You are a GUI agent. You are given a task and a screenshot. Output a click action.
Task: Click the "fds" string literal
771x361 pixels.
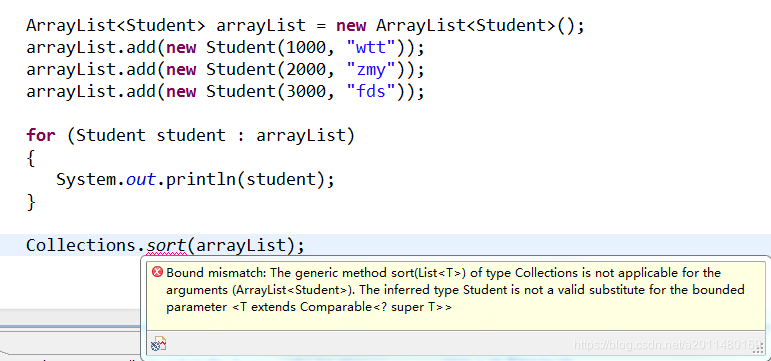(371, 91)
